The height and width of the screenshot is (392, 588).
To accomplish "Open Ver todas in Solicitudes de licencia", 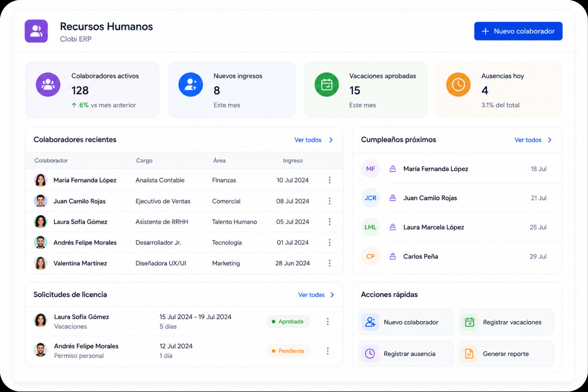I will pyautogui.click(x=311, y=295).
